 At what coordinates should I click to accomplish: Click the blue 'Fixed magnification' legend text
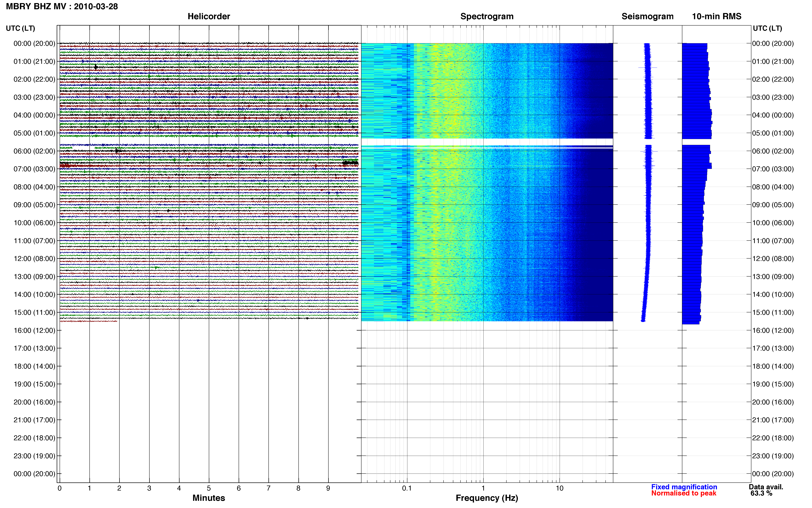(684, 487)
